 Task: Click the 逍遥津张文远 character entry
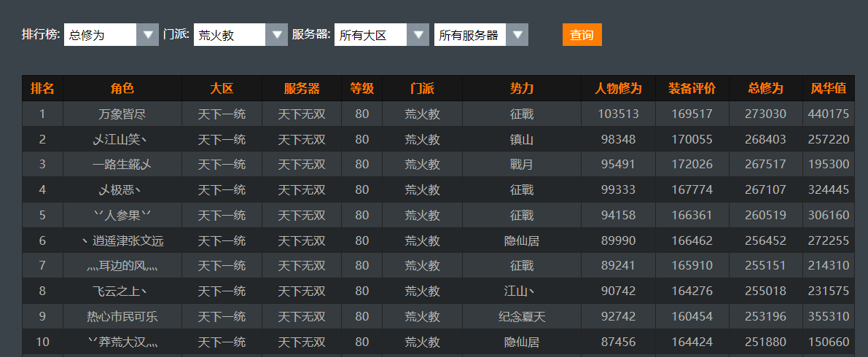[x=122, y=240]
